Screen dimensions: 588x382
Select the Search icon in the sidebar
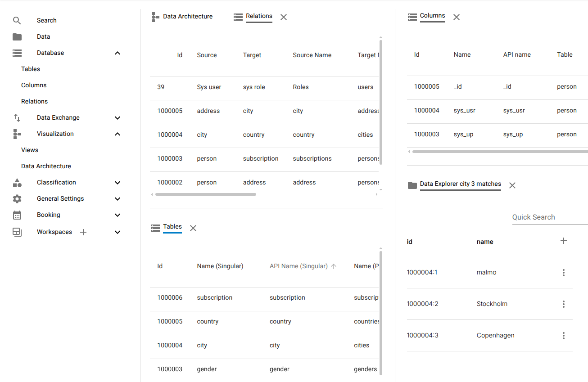[17, 20]
